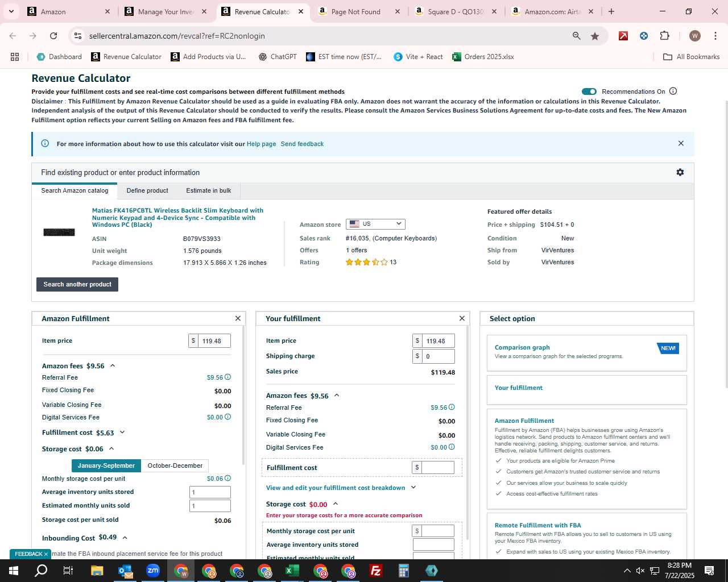Show Digital Services Fee info in Your fulfillment

(452, 447)
